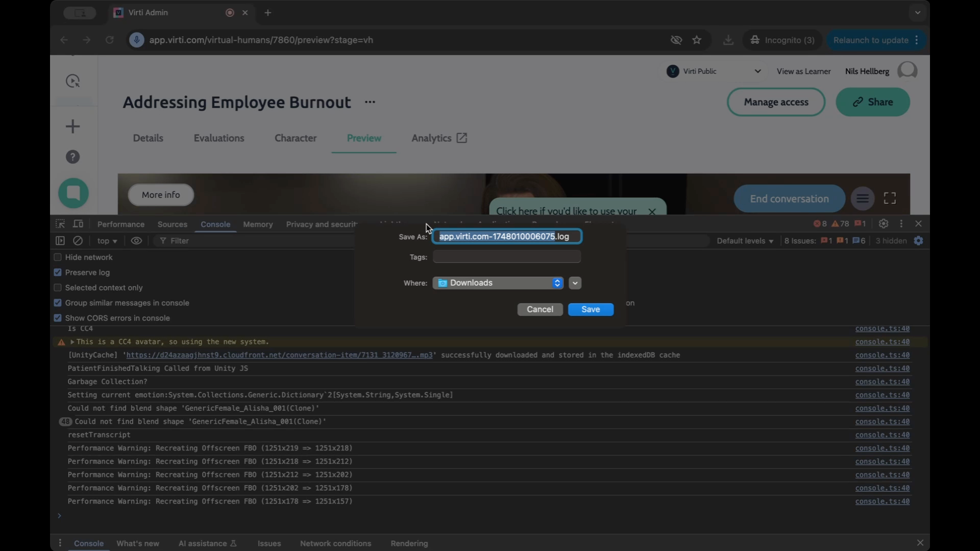This screenshot has width=980, height=551.
Task: Toggle Show CORS errors in console
Action: click(58, 318)
